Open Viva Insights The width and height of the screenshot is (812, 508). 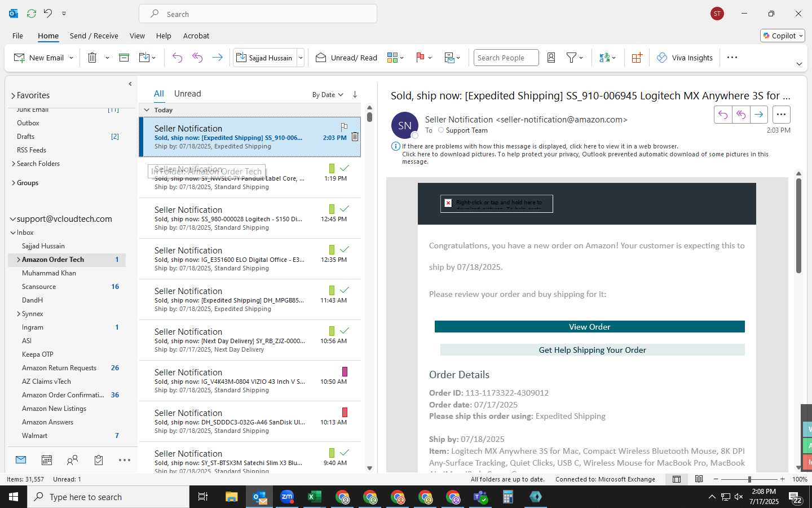click(685, 58)
